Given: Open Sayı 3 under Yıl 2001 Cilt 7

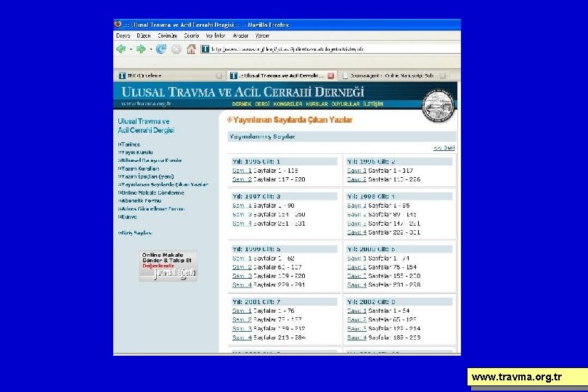Looking at the screenshot, I should [242, 329].
